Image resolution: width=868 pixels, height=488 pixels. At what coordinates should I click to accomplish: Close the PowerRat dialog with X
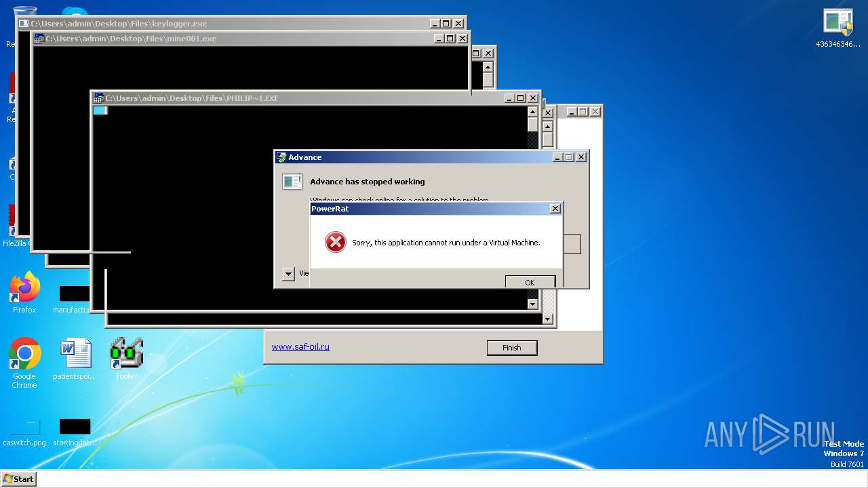point(555,209)
